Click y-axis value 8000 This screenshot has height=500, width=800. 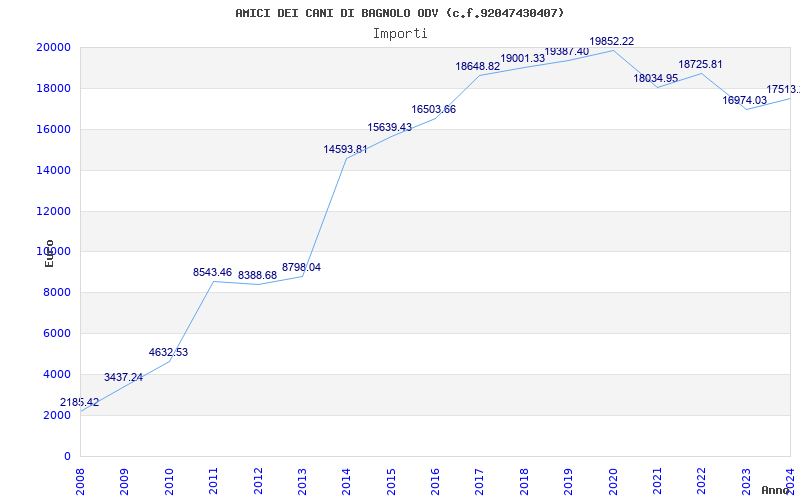pyautogui.click(x=56, y=292)
